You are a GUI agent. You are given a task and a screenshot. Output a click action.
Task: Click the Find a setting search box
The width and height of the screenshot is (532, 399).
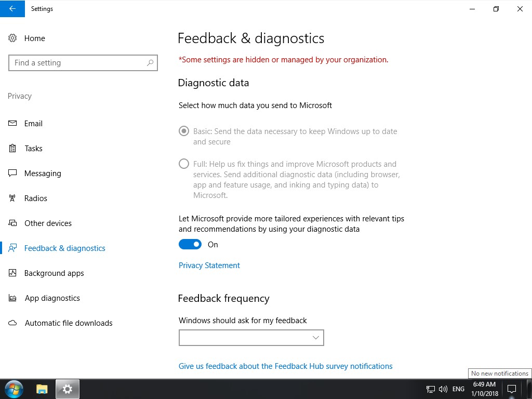pos(83,63)
